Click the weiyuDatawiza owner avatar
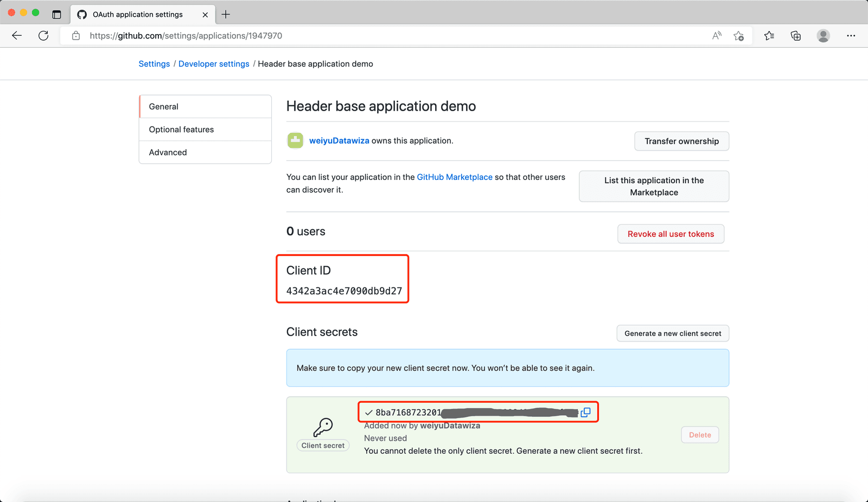The image size is (868, 502). point(295,140)
